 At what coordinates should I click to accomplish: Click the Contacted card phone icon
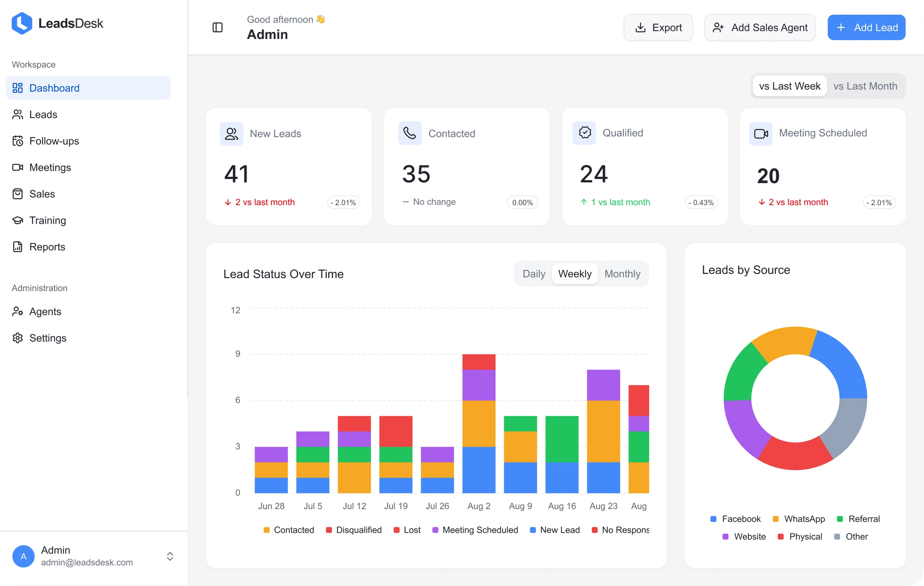coord(410,134)
